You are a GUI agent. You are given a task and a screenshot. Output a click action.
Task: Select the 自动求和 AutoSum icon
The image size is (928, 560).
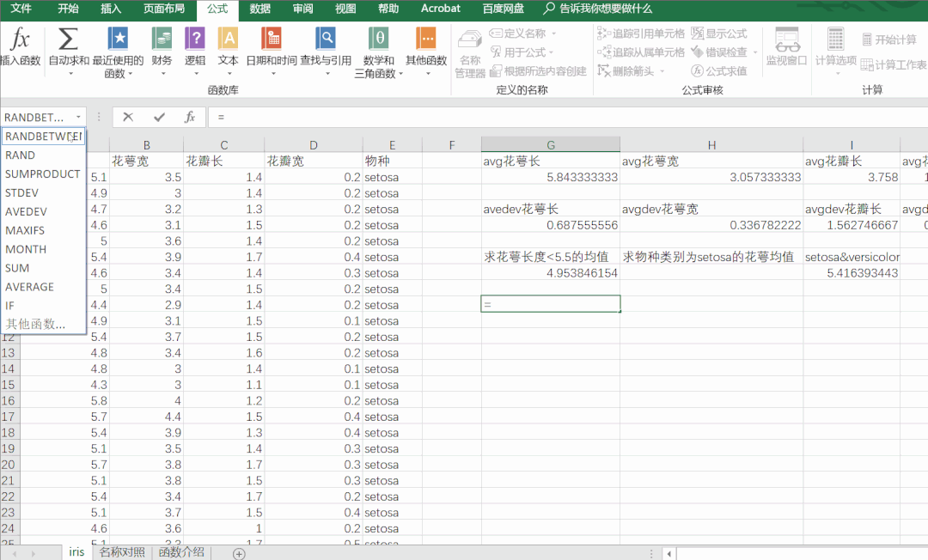point(68,39)
